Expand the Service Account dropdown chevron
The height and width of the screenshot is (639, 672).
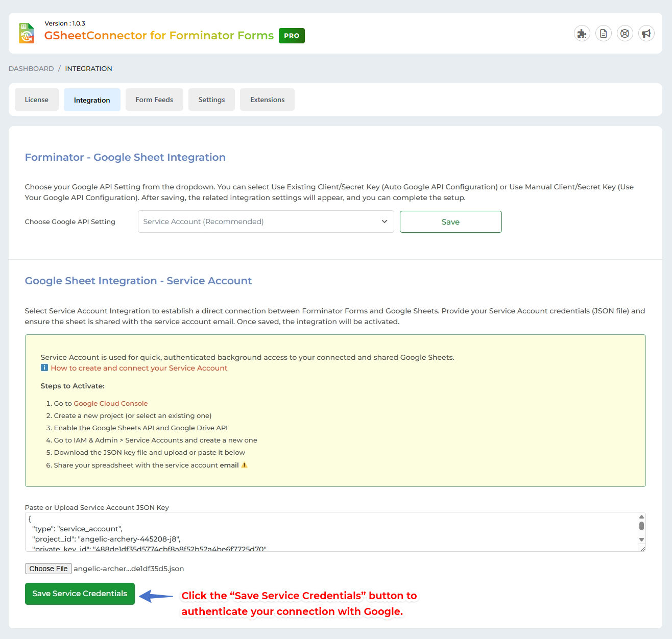click(x=384, y=222)
